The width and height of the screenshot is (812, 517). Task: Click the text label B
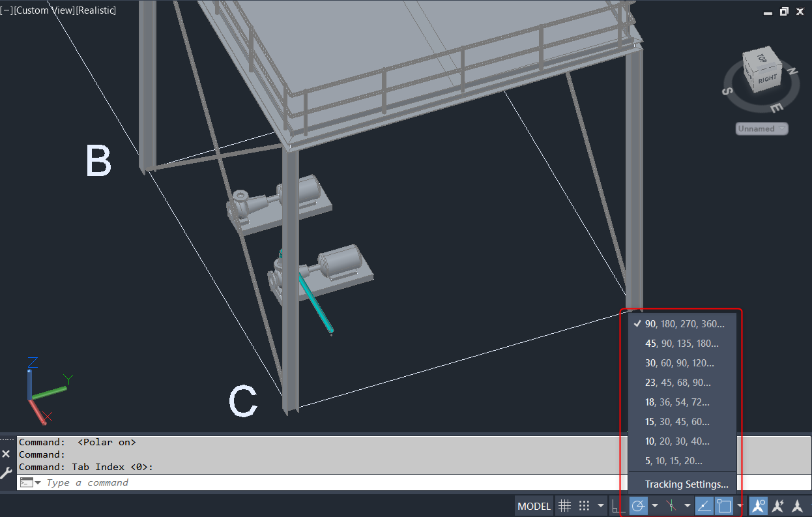pos(98,161)
